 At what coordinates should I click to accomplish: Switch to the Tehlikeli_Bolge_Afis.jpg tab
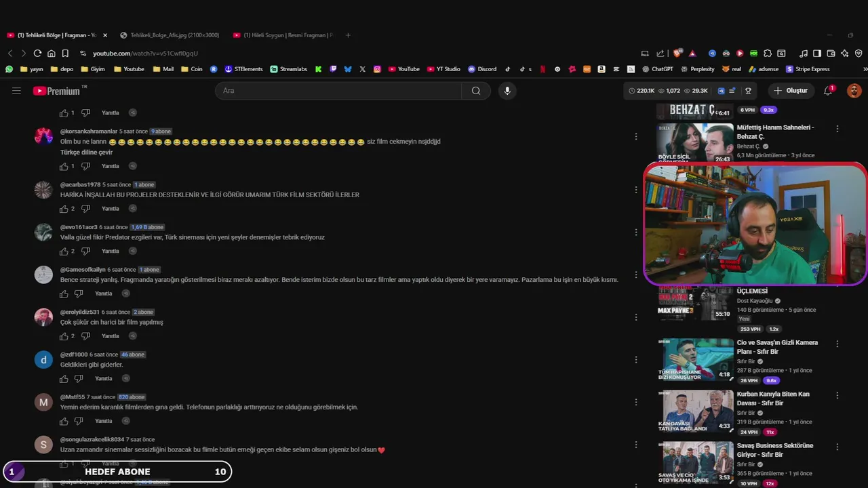click(x=170, y=35)
